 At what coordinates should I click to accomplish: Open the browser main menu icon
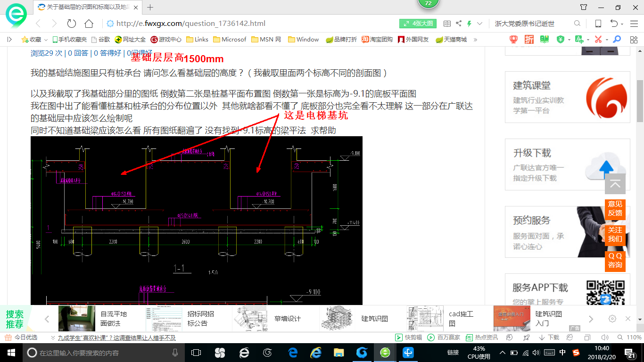pyautogui.click(x=633, y=24)
